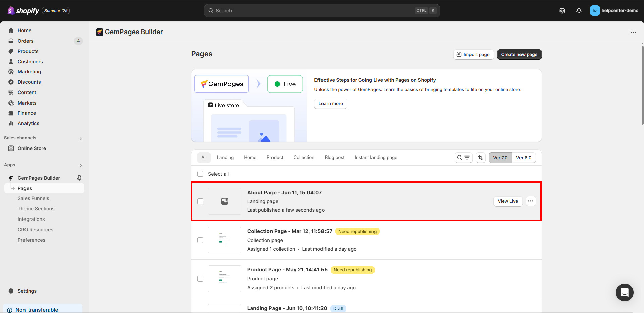Open the search and filter icon button

coord(463,158)
